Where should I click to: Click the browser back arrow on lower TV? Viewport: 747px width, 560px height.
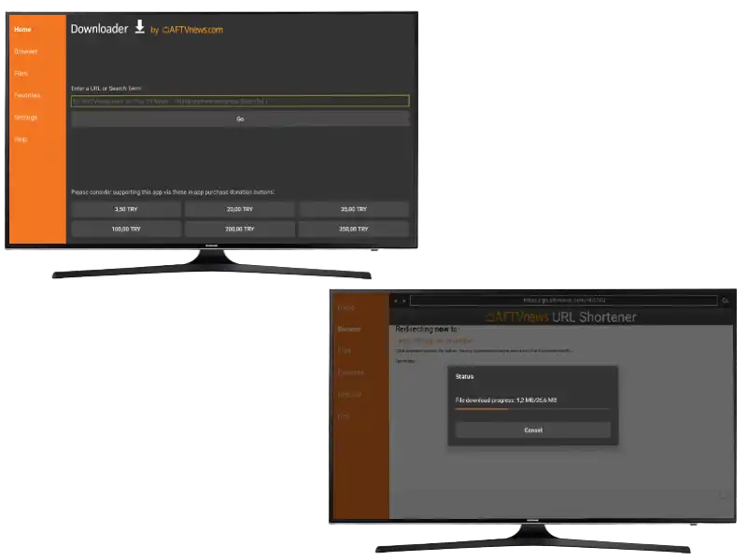(x=395, y=301)
